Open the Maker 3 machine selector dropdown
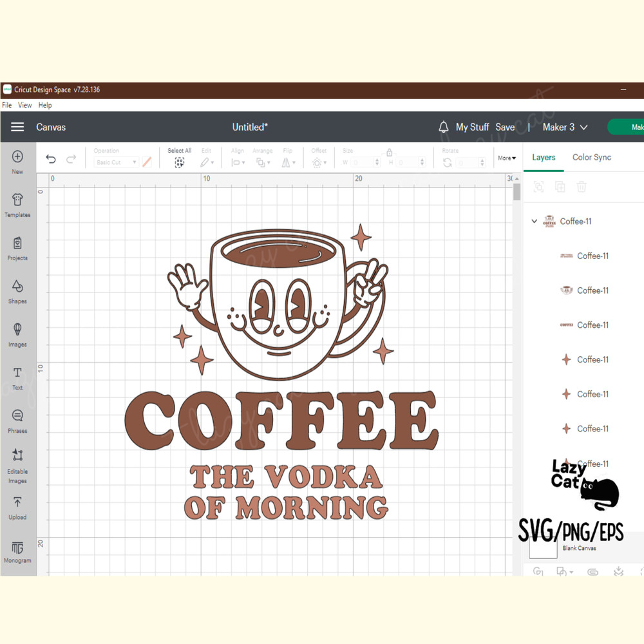This screenshot has height=644, width=644. (563, 127)
